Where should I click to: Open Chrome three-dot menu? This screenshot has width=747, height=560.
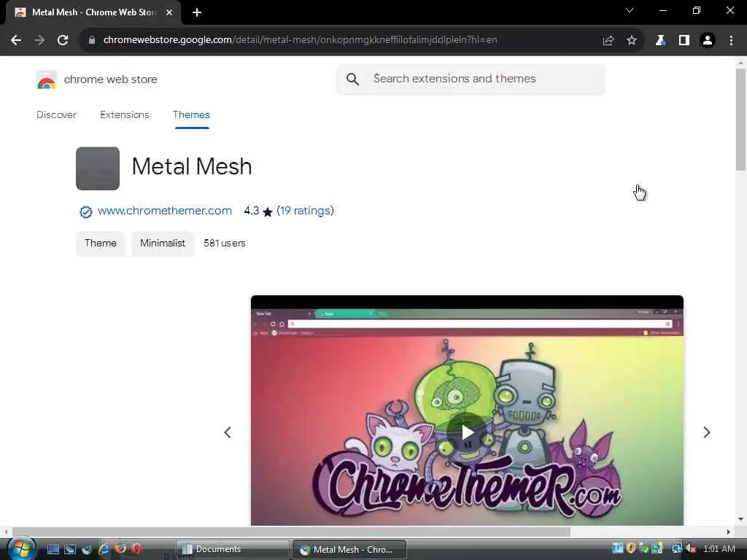click(x=731, y=41)
